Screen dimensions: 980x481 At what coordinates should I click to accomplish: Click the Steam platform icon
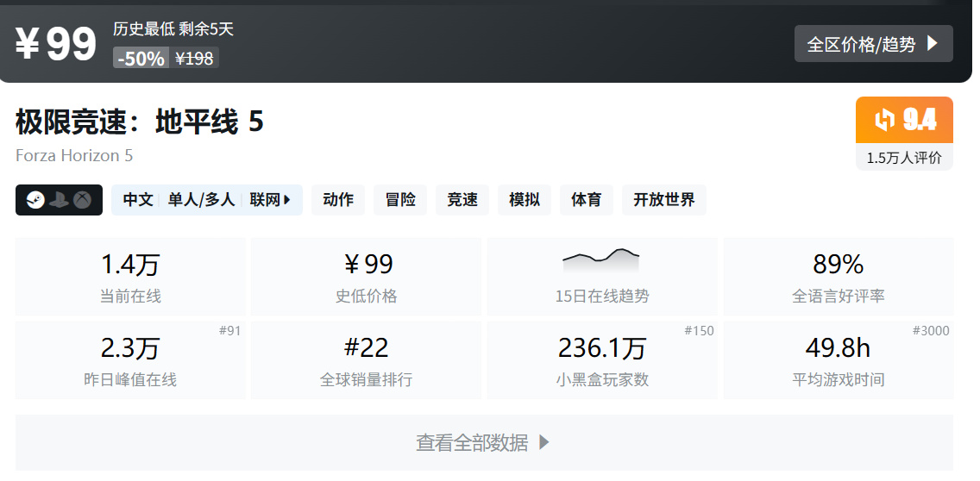[x=35, y=200]
